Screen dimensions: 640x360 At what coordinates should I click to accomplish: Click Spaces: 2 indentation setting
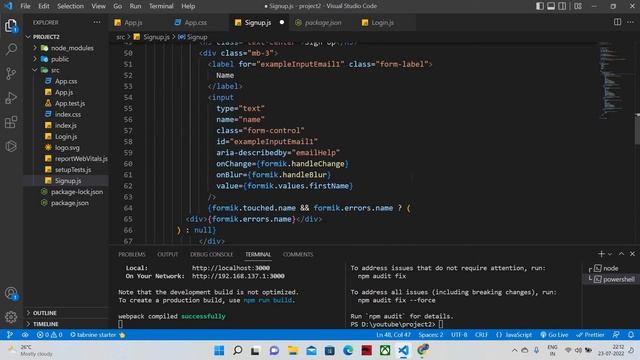pos(431,335)
